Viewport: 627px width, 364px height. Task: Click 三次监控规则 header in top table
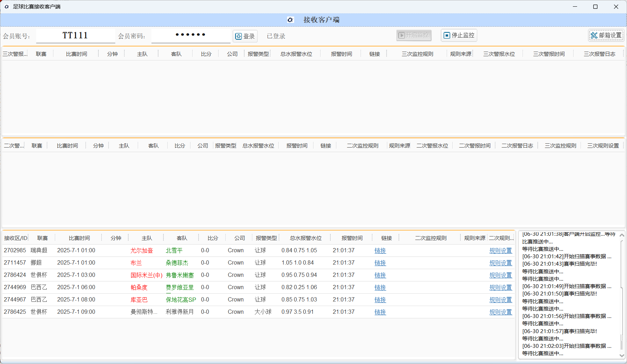(x=417, y=54)
